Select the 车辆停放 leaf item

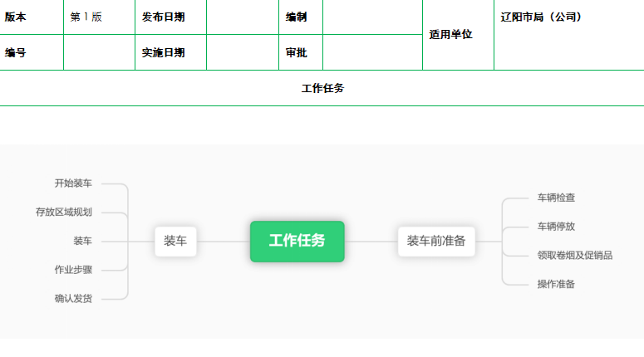[x=556, y=227]
